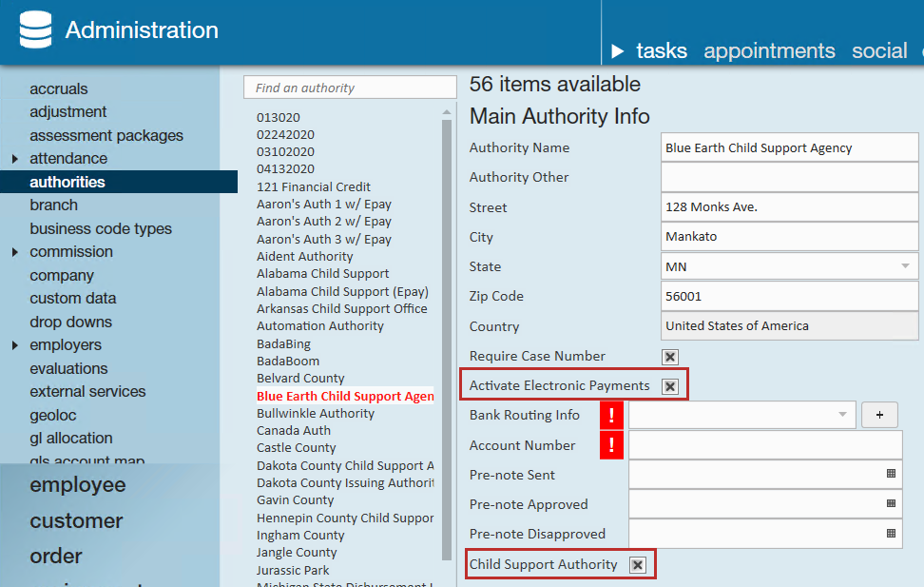
Task: Select 121 Financial Credit authority
Action: (314, 186)
